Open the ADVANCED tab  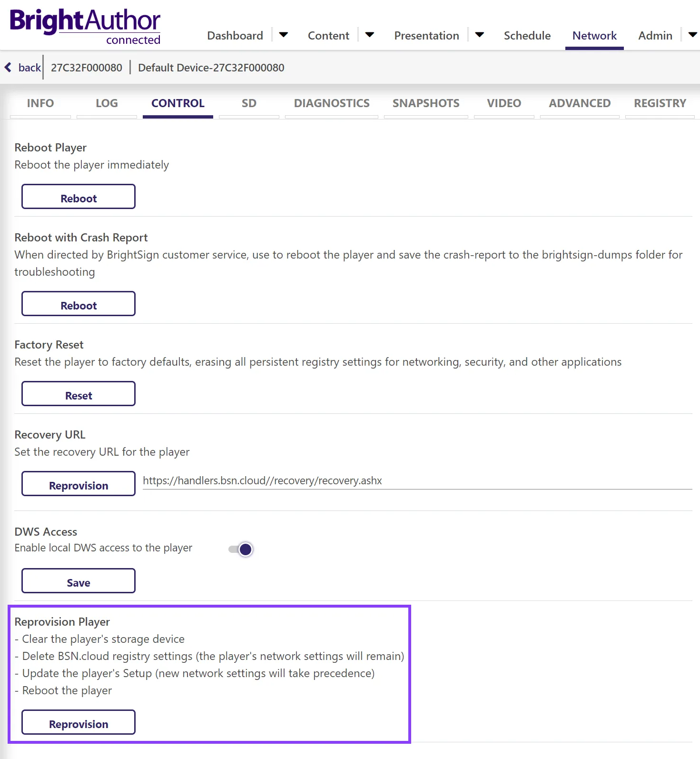pyautogui.click(x=580, y=103)
